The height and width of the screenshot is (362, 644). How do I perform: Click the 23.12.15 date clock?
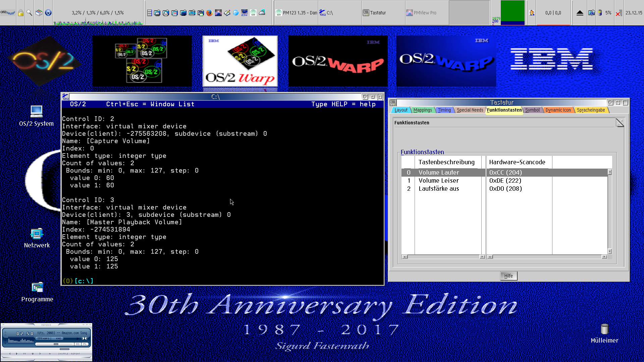point(634,13)
